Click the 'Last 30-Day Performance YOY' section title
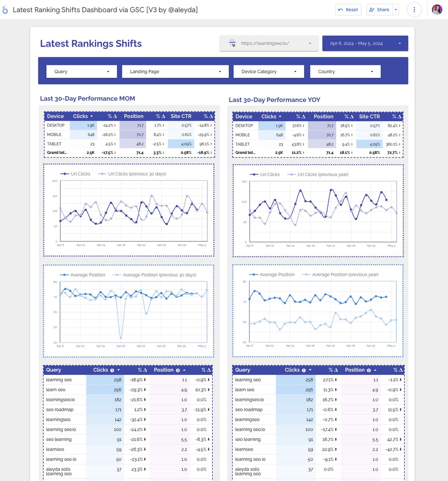 tap(274, 100)
